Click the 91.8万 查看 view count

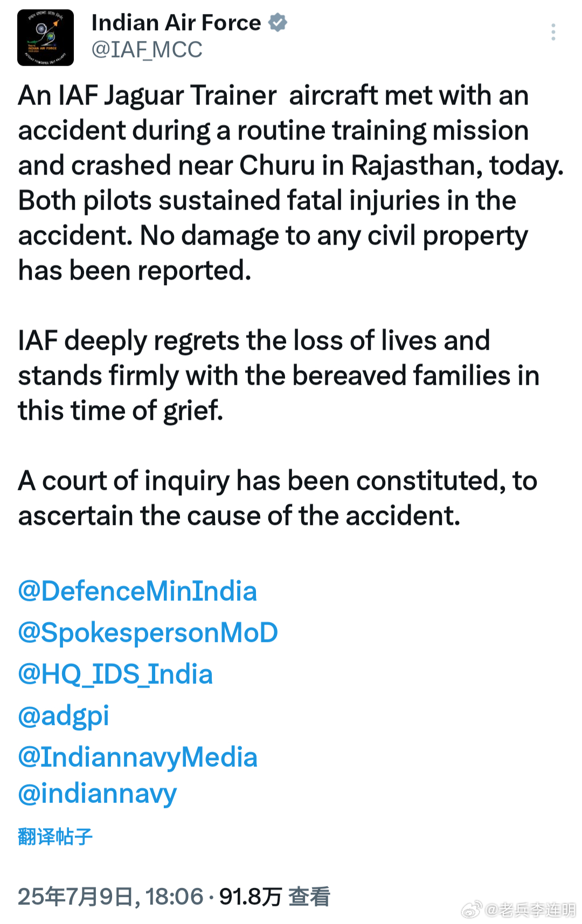[275, 897]
